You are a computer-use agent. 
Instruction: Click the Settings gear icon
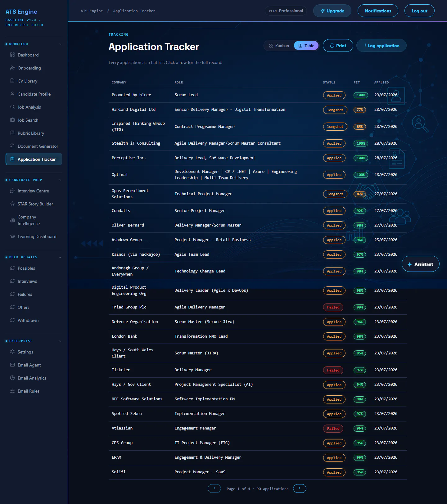12,352
